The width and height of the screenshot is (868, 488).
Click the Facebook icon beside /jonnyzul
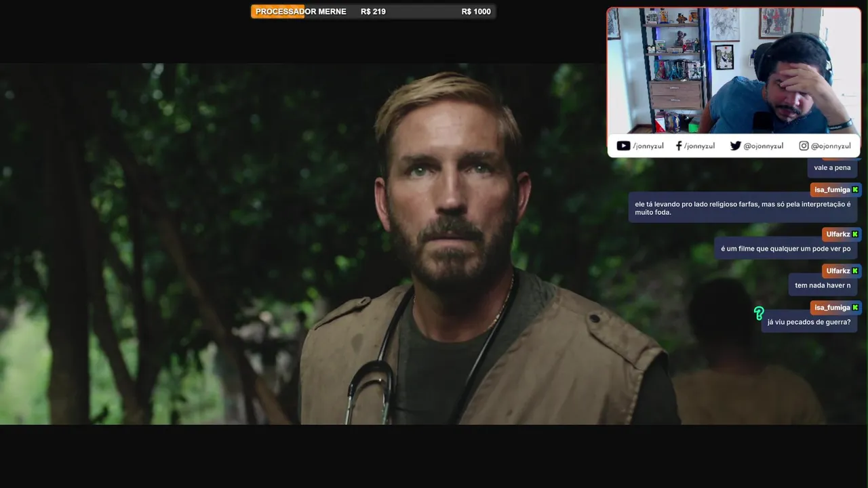679,146
